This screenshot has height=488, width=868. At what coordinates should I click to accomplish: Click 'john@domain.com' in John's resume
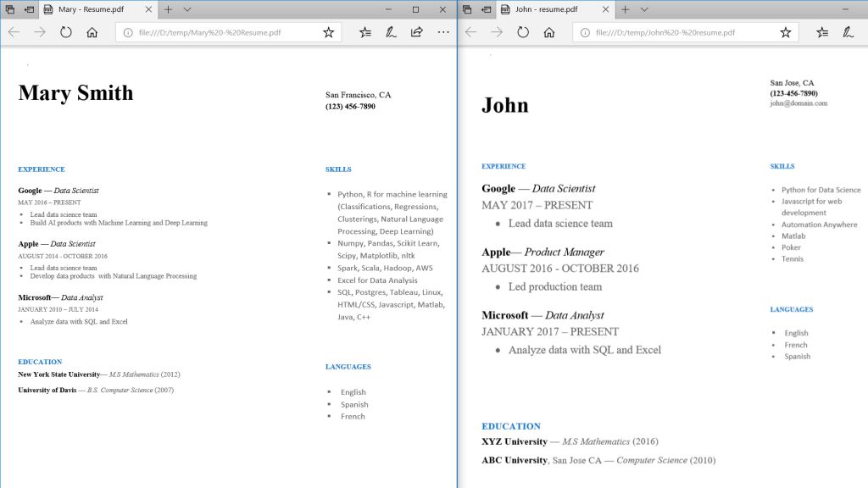[x=798, y=103]
